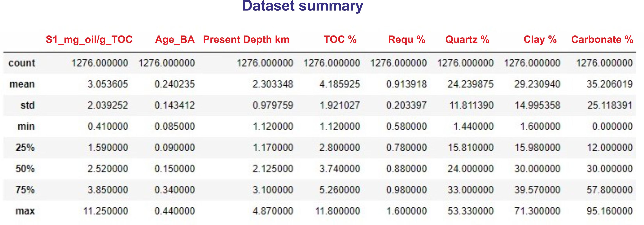Click the max S1 value 11.250000
Image resolution: width=644 pixels, height=225 pixels.
coord(106,211)
